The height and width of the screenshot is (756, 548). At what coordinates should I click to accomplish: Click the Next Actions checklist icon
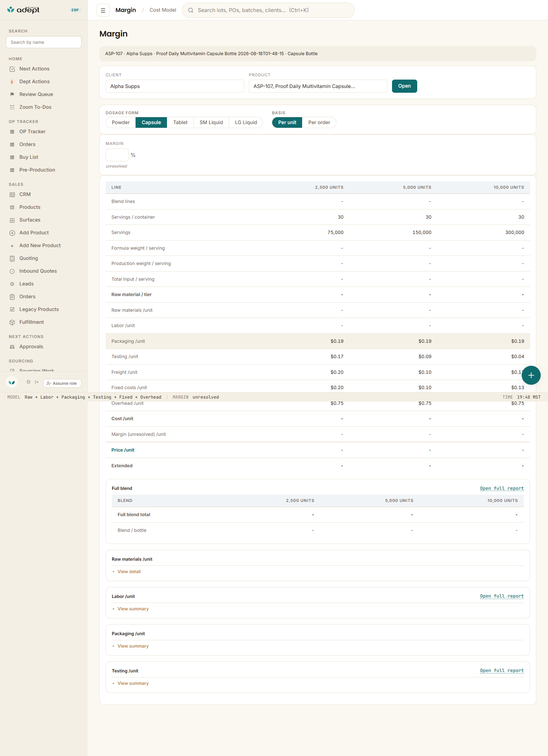tap(12, 69)
